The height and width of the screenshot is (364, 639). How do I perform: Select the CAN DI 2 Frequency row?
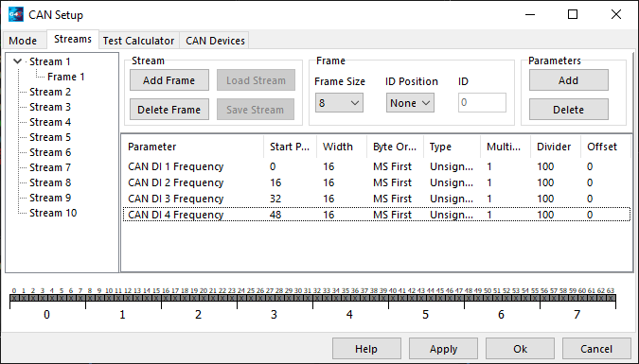point(377,182)
